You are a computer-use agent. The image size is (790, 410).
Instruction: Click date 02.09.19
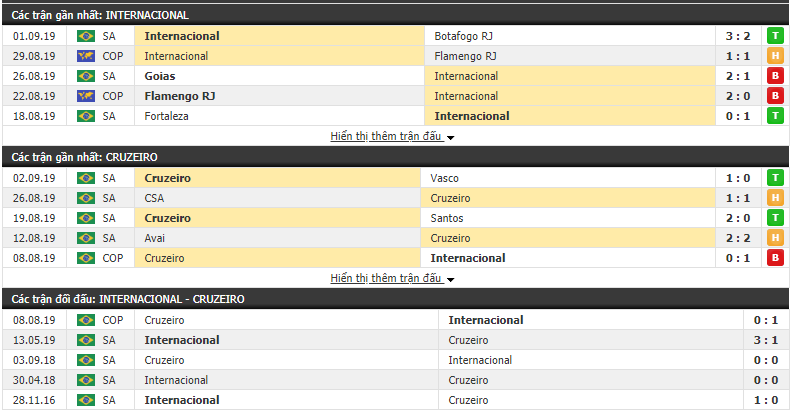tap(34, 178)
